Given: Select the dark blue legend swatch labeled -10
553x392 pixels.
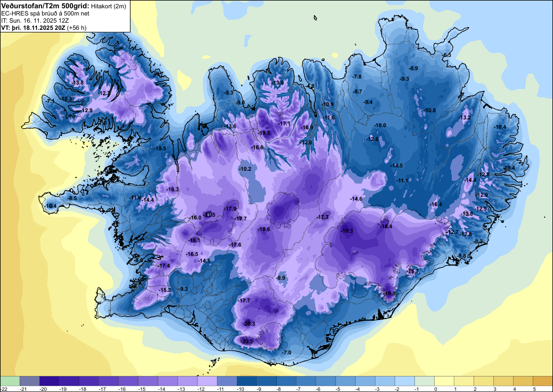Looking at the screenshot, I should click(x=247, y=381).
